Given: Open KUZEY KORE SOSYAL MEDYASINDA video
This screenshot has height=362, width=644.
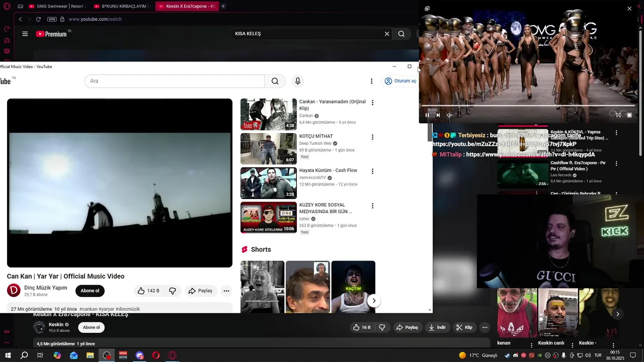Looking at the screenshot, I should pos(269,217).
